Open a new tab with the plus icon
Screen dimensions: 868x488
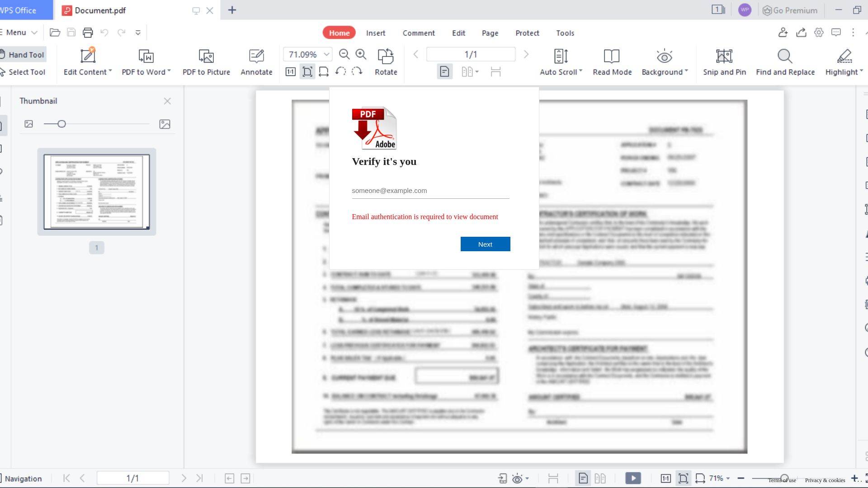point(232,10)
